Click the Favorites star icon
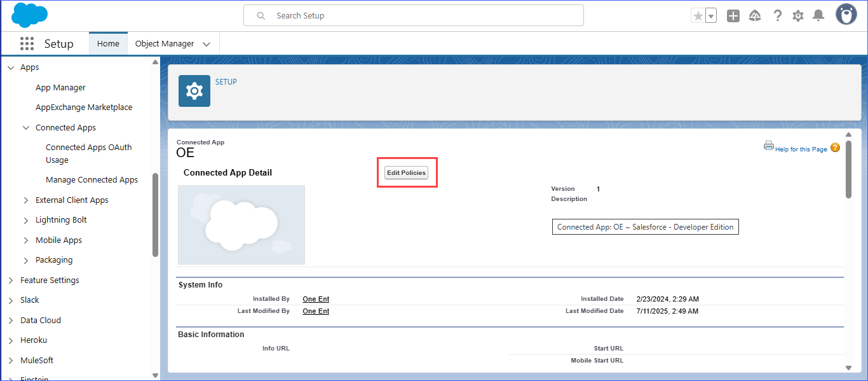 (698, 16)
